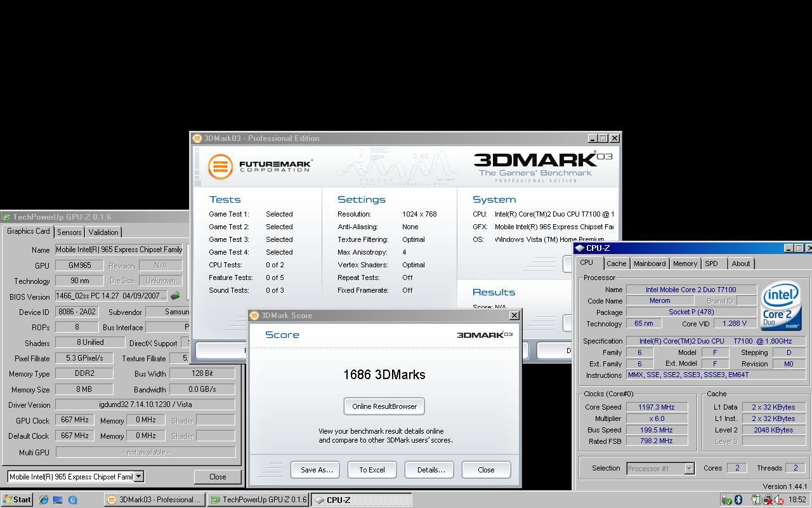Click the Bus Width field showing 128 Bit

(x=202, y=373)
